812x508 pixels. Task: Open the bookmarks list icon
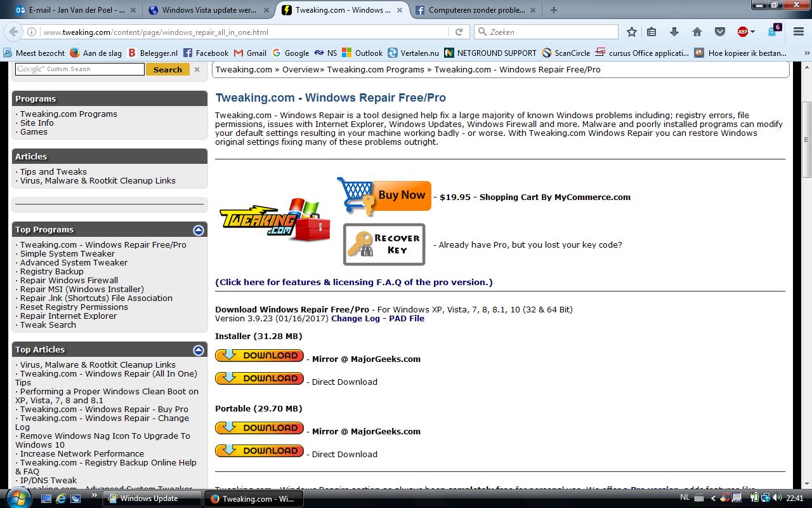coord(652,32)
